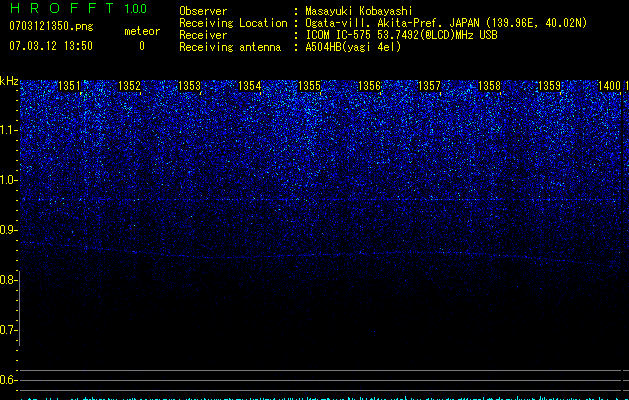Click the 1353 time marker
Screen dimensions: 629x400
coord(189,86)
